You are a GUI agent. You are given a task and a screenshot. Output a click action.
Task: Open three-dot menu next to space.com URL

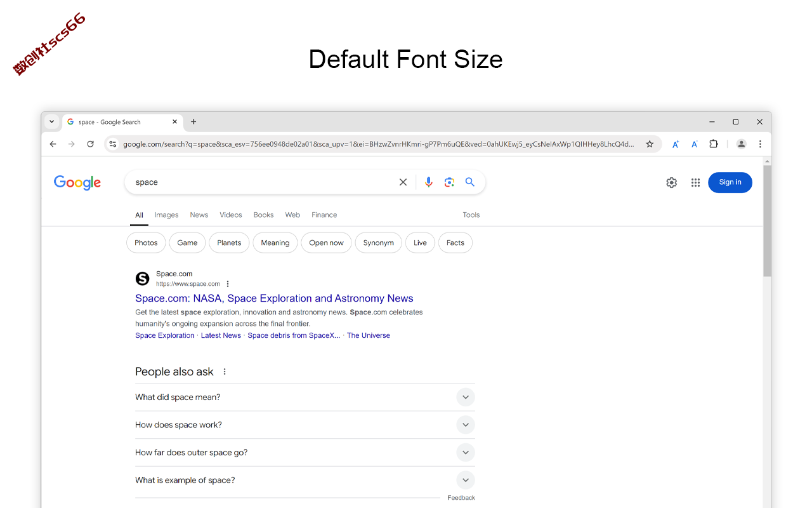tap(228, 284)
